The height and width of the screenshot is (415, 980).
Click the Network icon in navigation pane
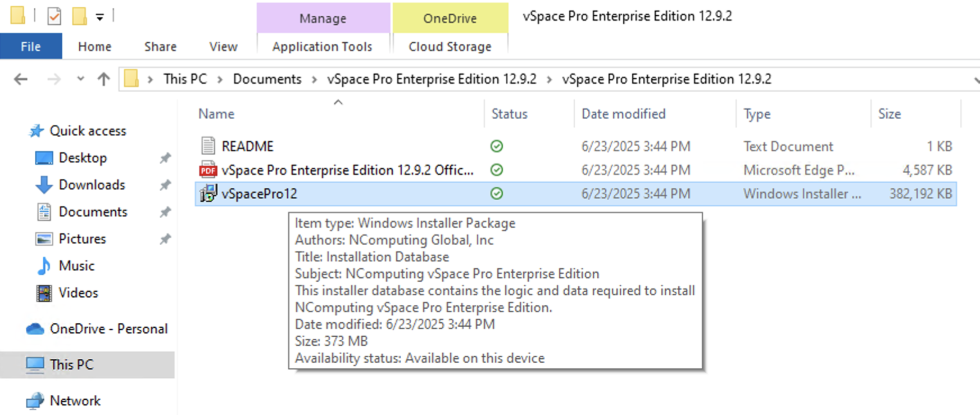click(x=35, y=401)
